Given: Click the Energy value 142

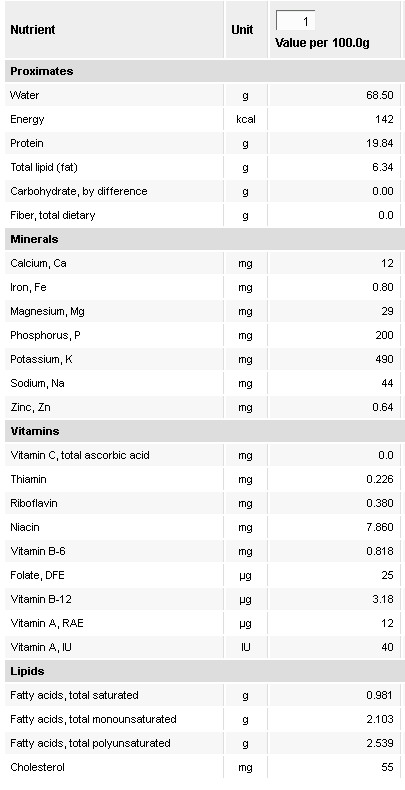Looking at the screenshot, I should 384,119.
